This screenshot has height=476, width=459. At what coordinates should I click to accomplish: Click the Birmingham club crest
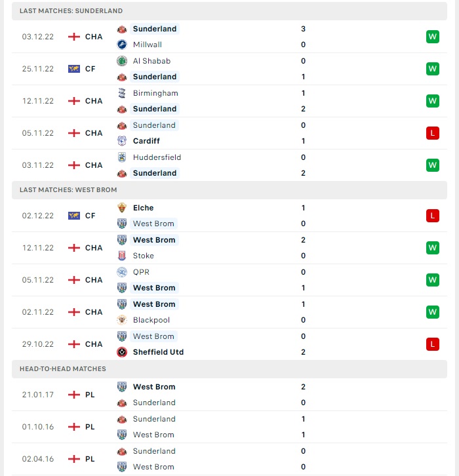(122, 93)
